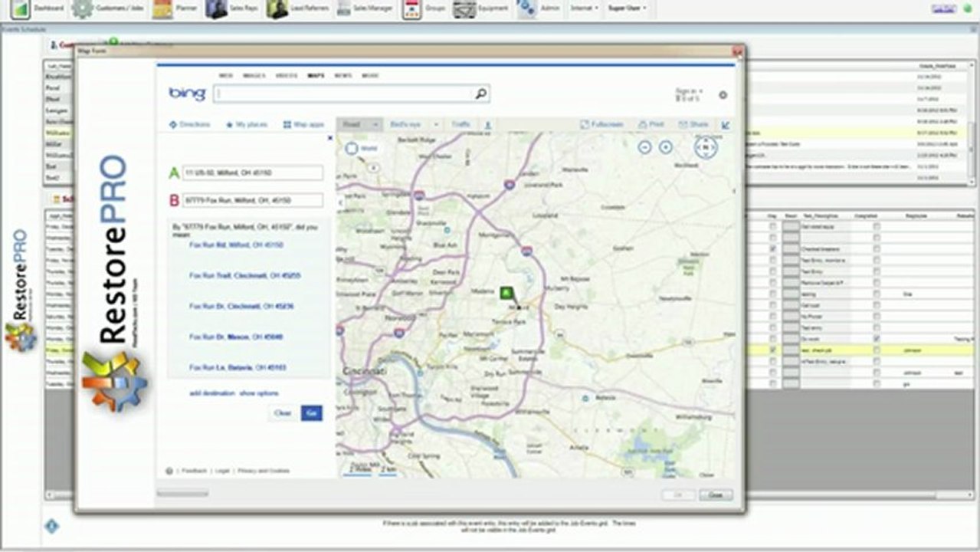Toggle Completed checkbox on the Call cust row
The image size is (980, 552).
point(877,305)
